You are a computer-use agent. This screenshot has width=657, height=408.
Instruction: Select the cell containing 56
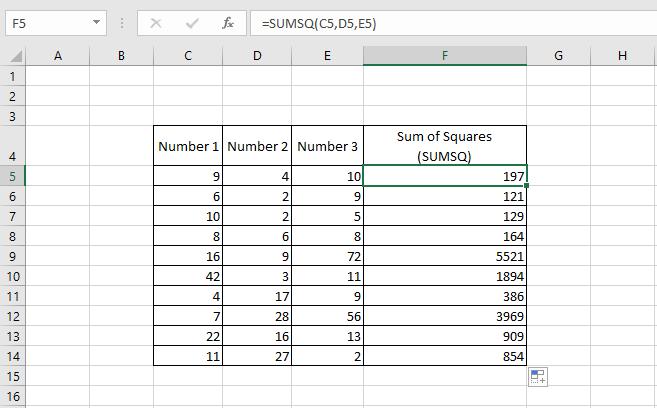[x=327, y=316]
